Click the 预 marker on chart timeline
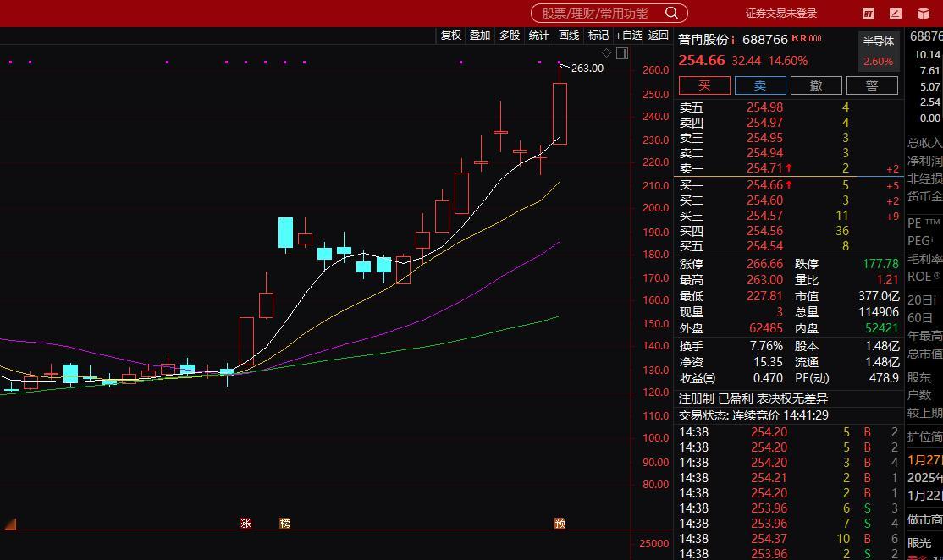Image resolution: width=943 pixels, height=560 pixels. [x=560, y=524]
